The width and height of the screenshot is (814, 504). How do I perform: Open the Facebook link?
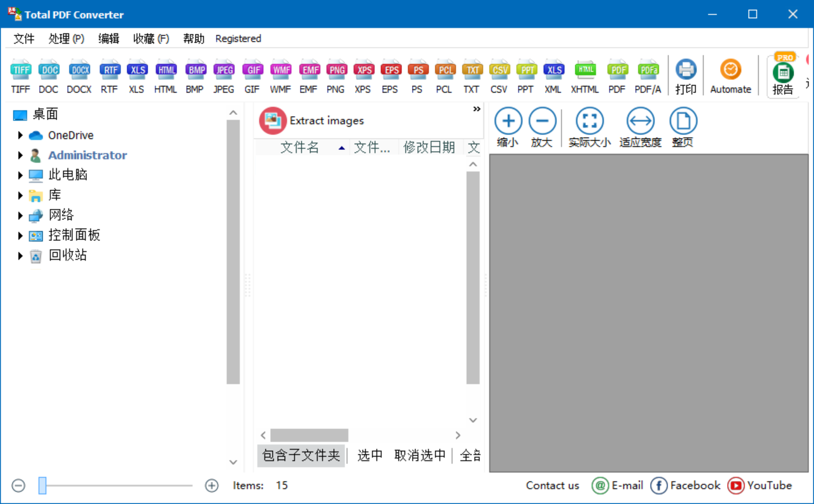tap(686, 485)
